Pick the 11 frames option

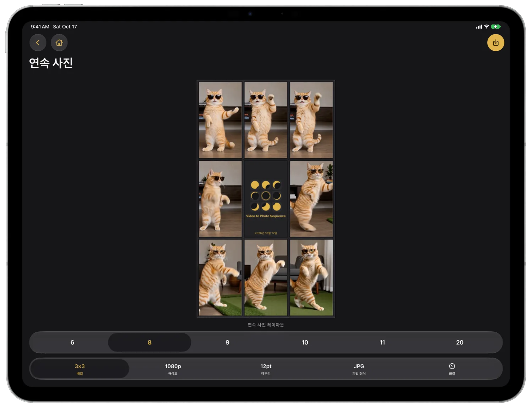coord(382,342)
